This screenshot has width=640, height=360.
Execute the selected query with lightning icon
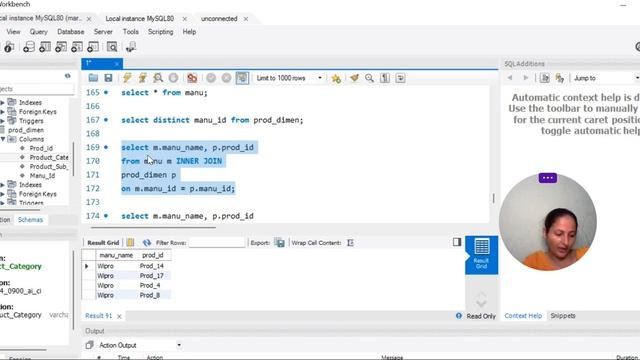(127, 78)
